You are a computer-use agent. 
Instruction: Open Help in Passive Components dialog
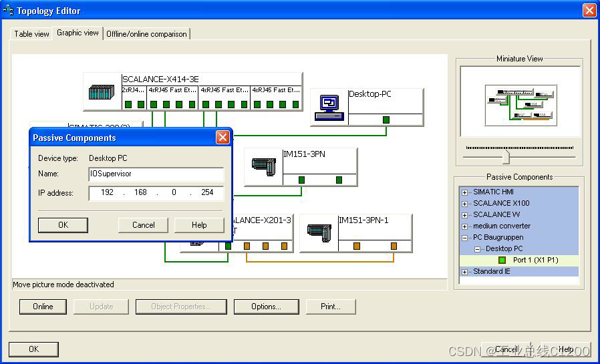[199, 225]
